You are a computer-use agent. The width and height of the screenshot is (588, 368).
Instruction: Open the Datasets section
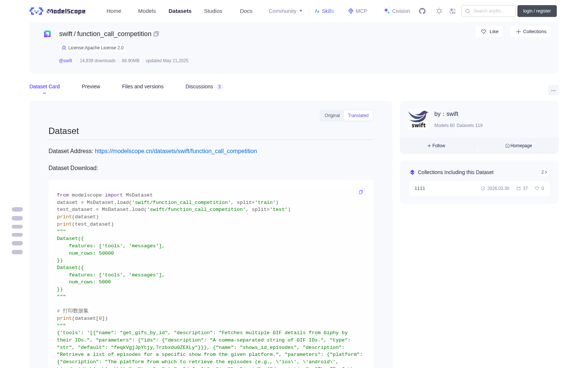coord(180,11)
